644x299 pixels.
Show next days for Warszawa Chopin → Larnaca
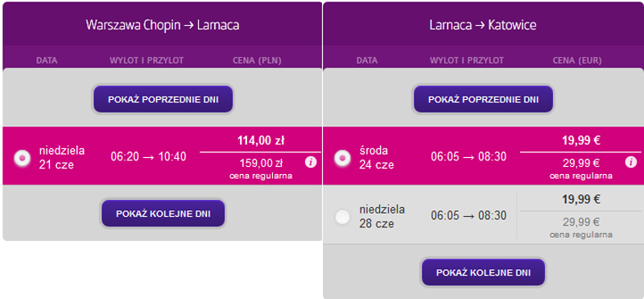pos(163,214)
